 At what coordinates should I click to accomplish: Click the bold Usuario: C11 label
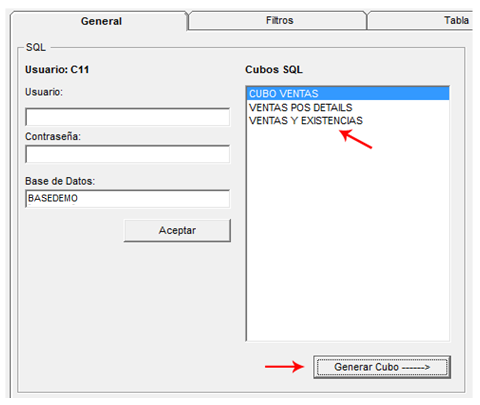pyautogui.click(x=57, y=69)
